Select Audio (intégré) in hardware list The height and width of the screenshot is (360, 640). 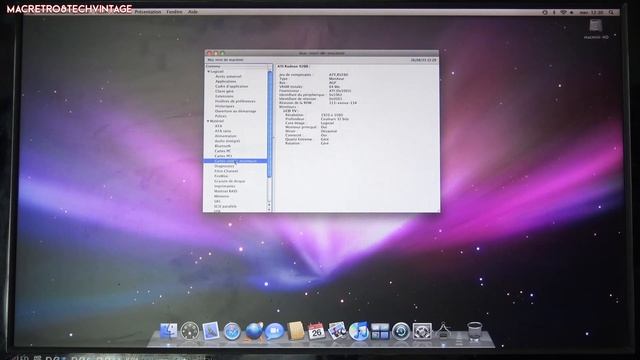coord(227,141)
